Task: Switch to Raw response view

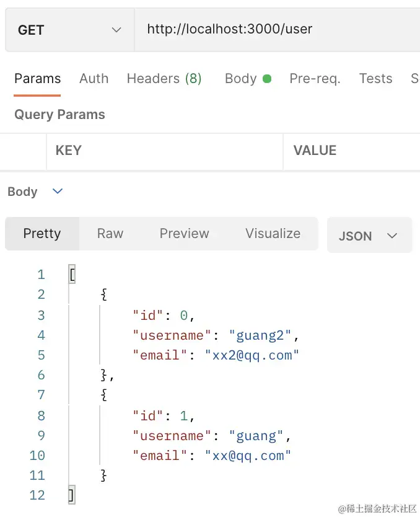Action: (110, 234)
